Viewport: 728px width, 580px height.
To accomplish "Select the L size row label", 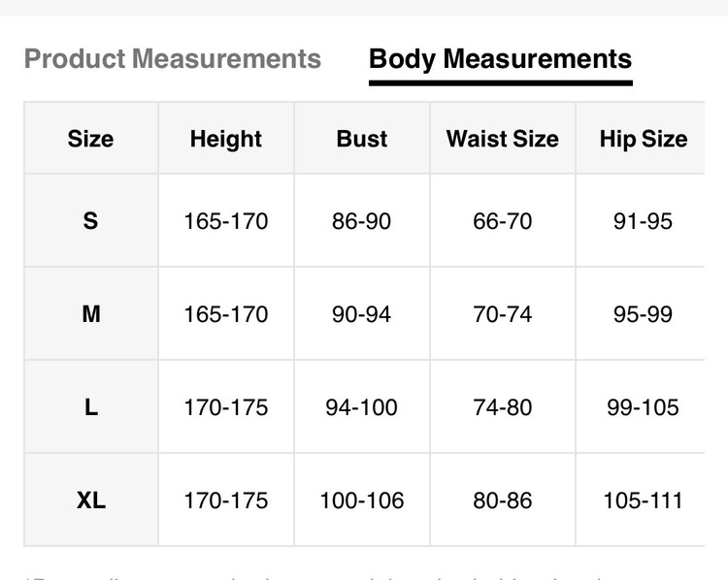I will click(90, 407).
